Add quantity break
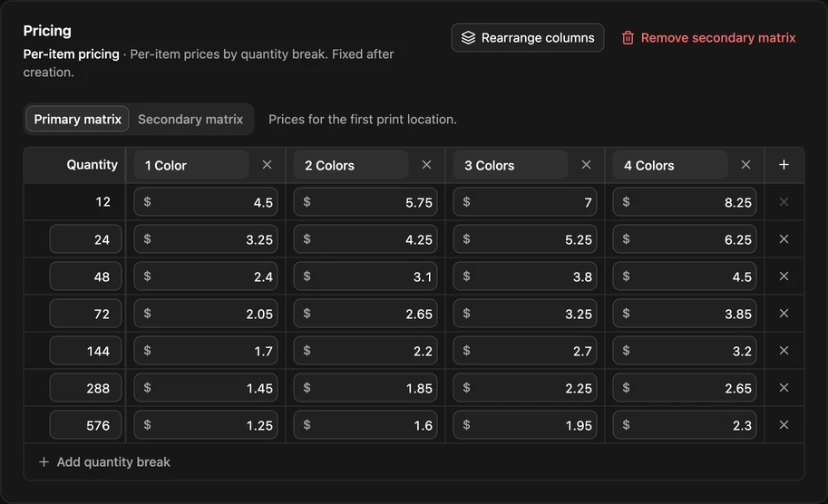The width and height of the screenshot is (828, 504). [x=104, y=461]
